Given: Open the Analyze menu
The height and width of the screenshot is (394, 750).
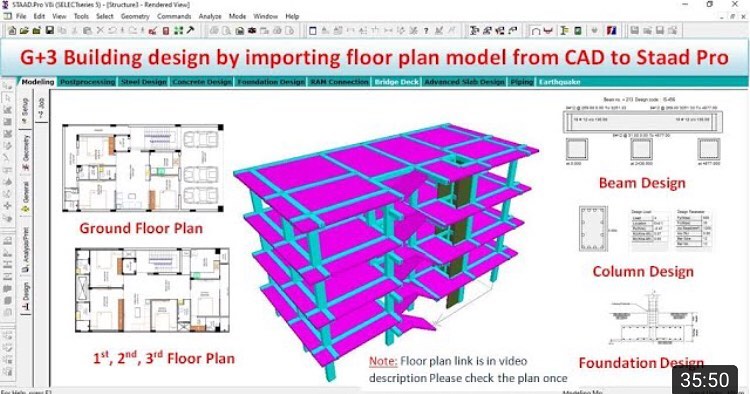Looking at the screenshot, I should tap(210, 16).
